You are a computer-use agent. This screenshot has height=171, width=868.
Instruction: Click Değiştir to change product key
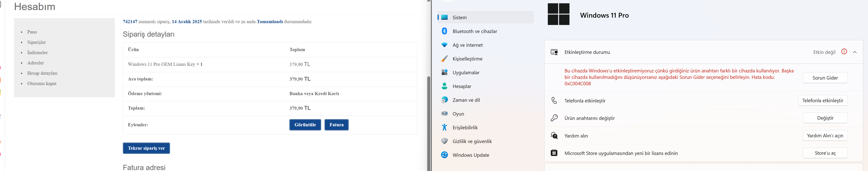[x=825, y=118]
